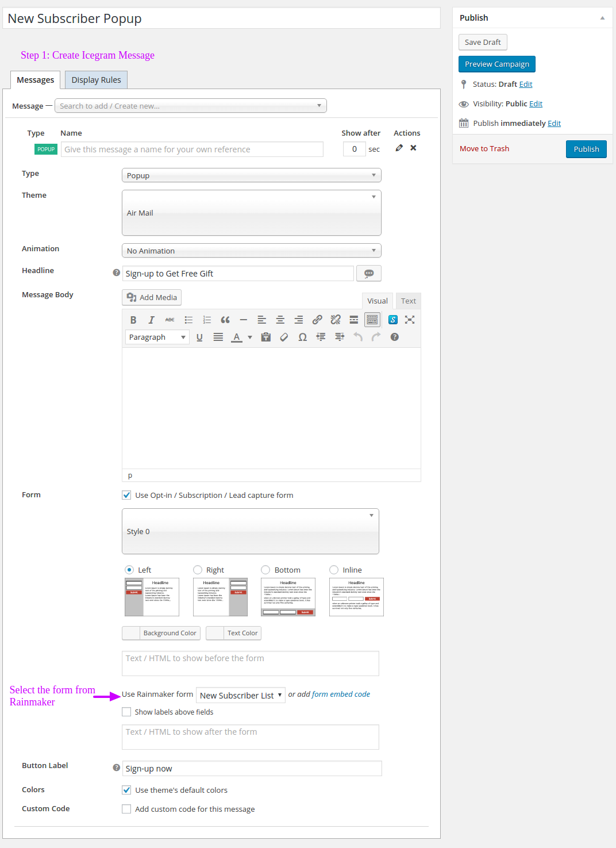Screen dimensions: 616x848
Task: Select Bottom form position
Action: 265,570
